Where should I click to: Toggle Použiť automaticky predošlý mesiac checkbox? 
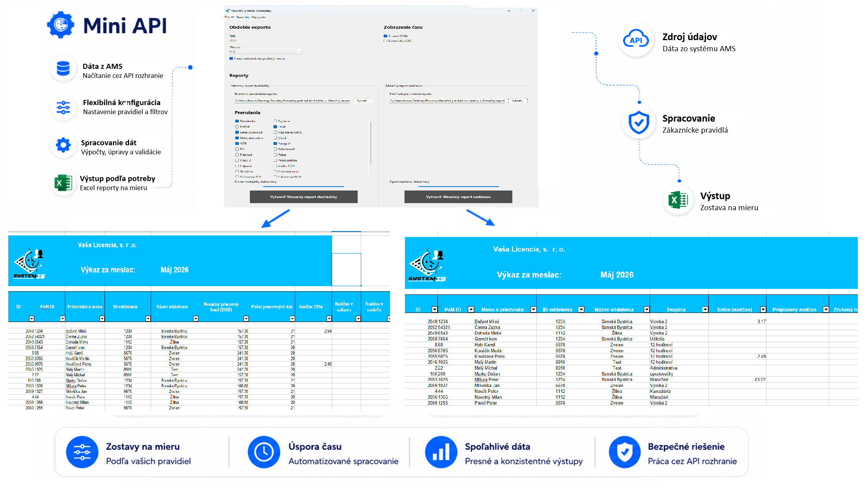231,58
